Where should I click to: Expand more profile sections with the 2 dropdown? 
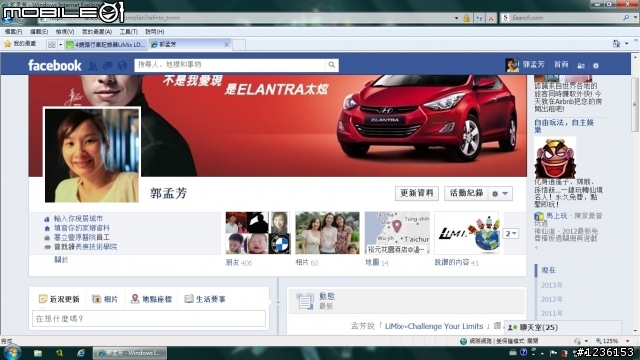point(511,233)
